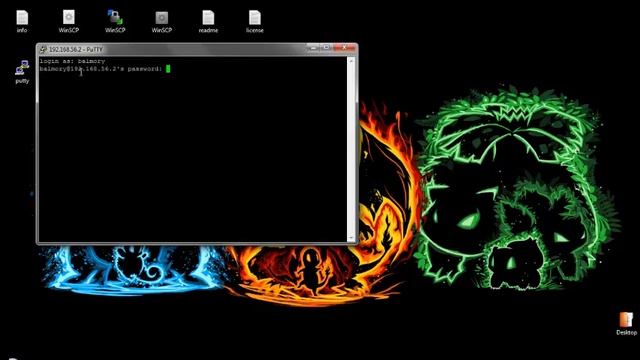This screenshot has width=640, height=360.
Task: Select the info file desktop icon
Action: pos(22,21)
